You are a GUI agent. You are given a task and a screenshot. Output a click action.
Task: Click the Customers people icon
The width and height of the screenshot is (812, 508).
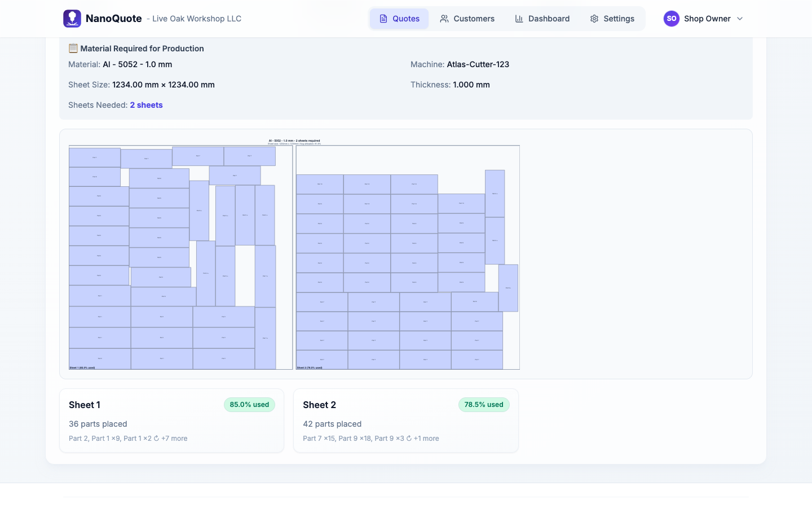pos(443,18)
